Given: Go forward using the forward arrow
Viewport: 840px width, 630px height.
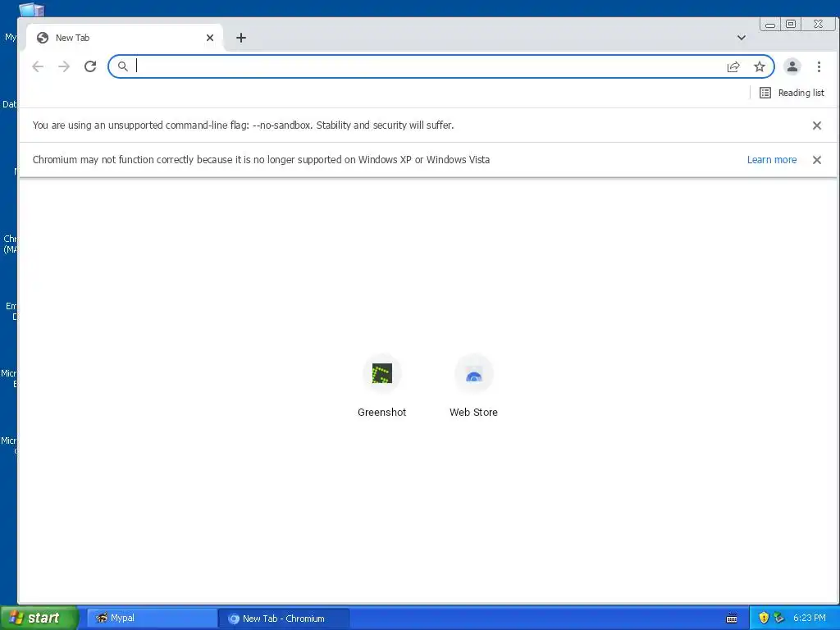Looking at the screenshot, I should coord(64,66).
